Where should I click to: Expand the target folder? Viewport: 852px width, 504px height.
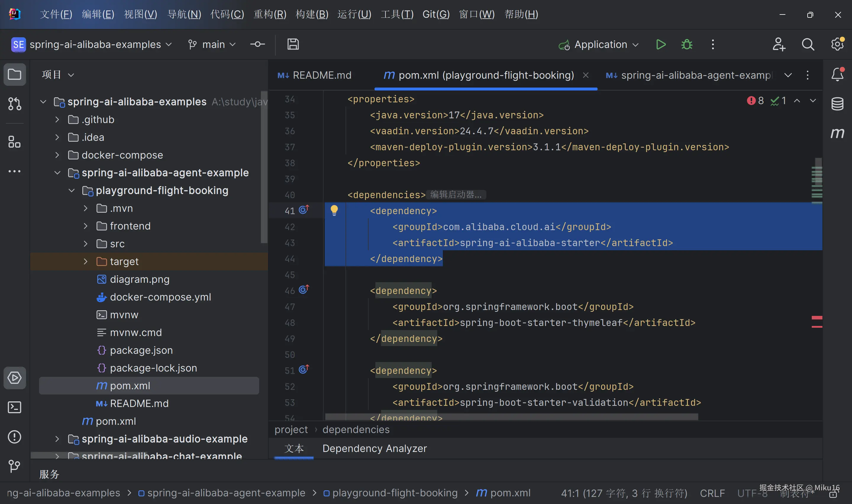pyautogui.click(x=85, y=261)
